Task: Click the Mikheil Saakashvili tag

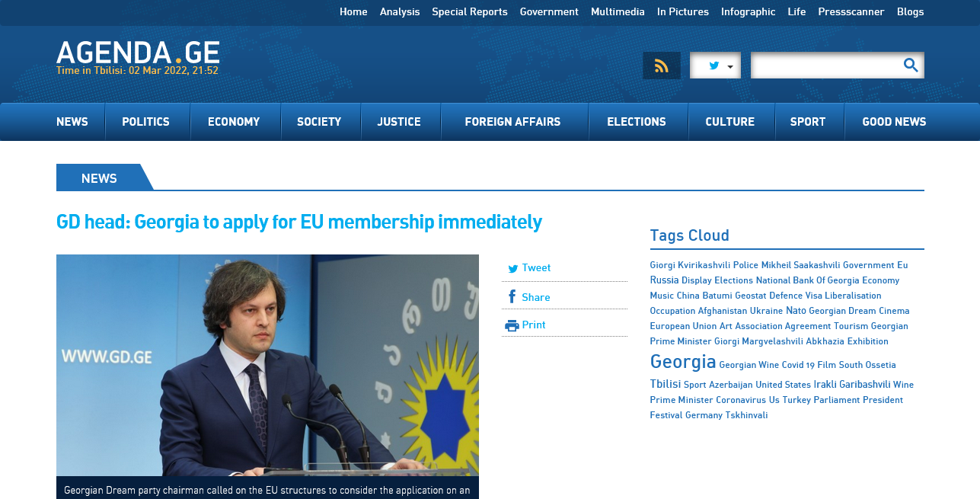Action: pos(800,265)
